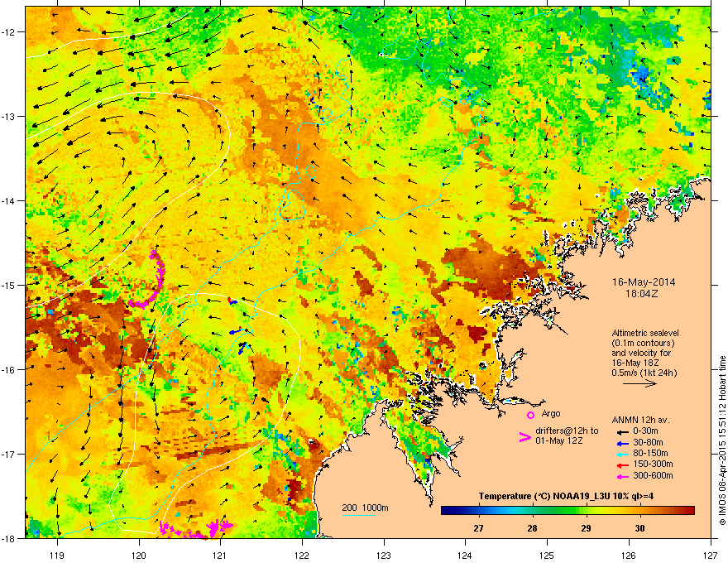Click the '18:04Z' time label
The height and width of the screenshot is (563, 728).
641,294
